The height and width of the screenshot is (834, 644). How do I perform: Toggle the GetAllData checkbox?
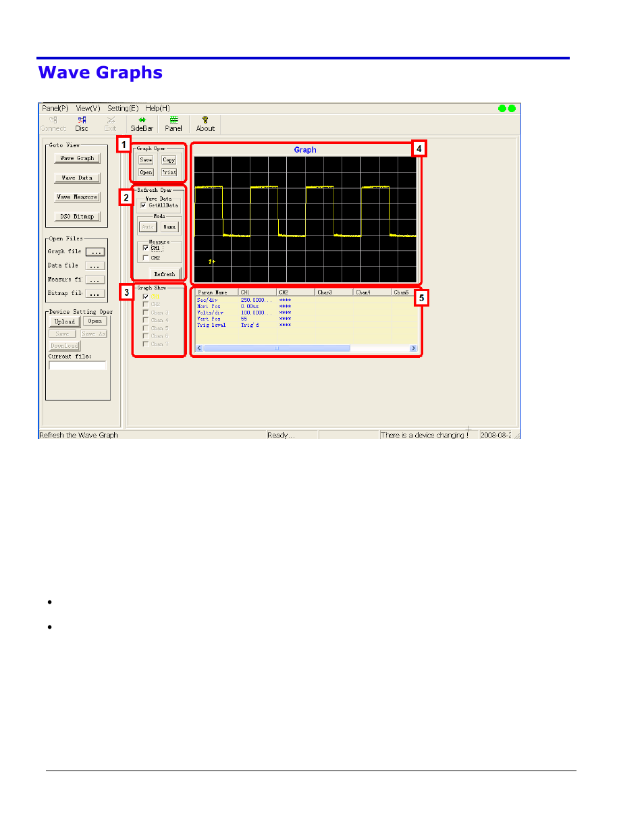(143, 205)
